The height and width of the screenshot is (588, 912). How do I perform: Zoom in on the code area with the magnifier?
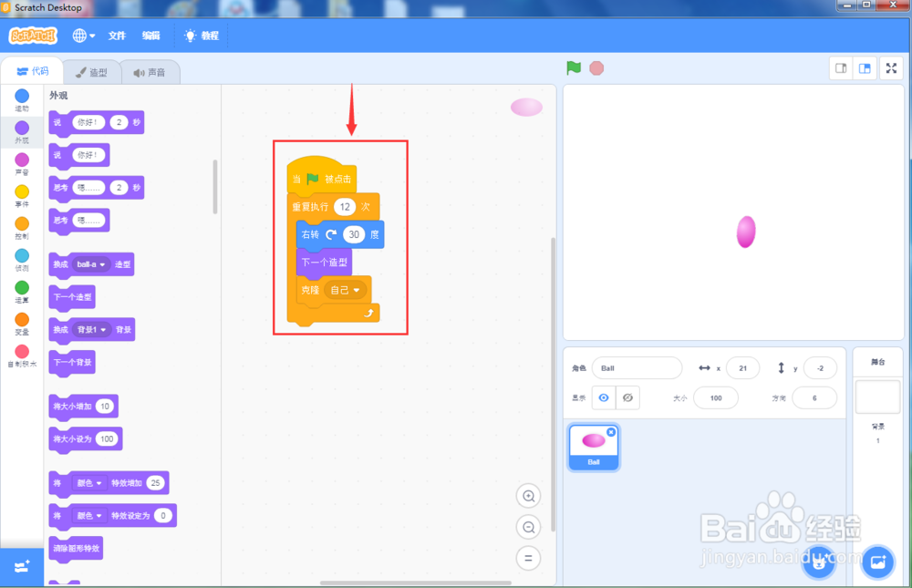pos(528,495)
